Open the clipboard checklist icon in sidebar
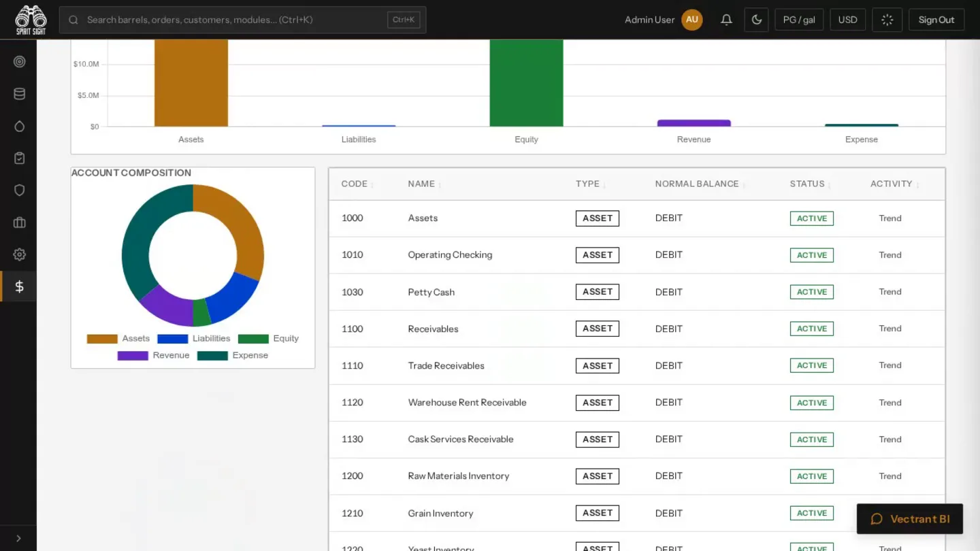The image size is (980, 551). tap(20, 158)
